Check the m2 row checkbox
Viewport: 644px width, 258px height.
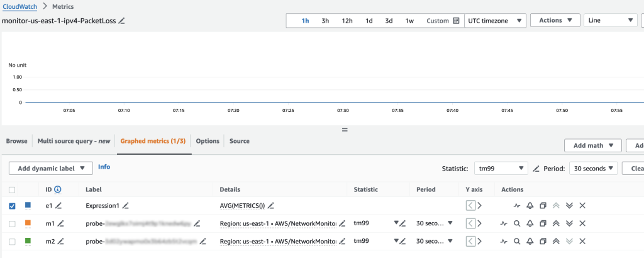12,242
